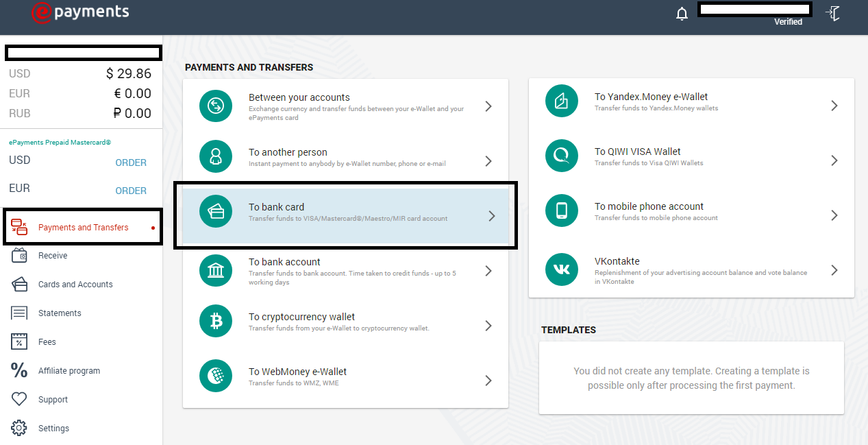The height and width of the screenshot is (445, 868).
Task: Open the Settings menu label
Action: point(53,429)
